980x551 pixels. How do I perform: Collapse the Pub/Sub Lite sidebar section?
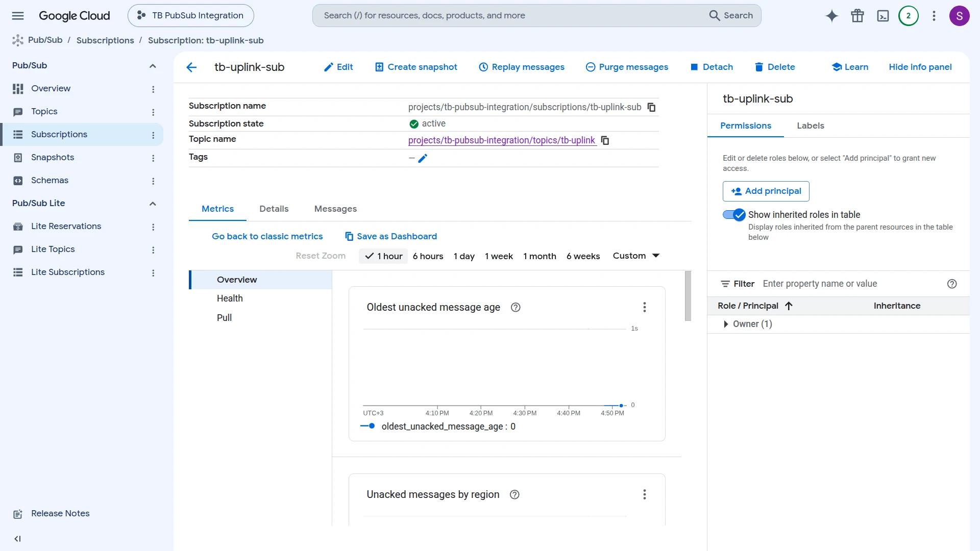153,204
